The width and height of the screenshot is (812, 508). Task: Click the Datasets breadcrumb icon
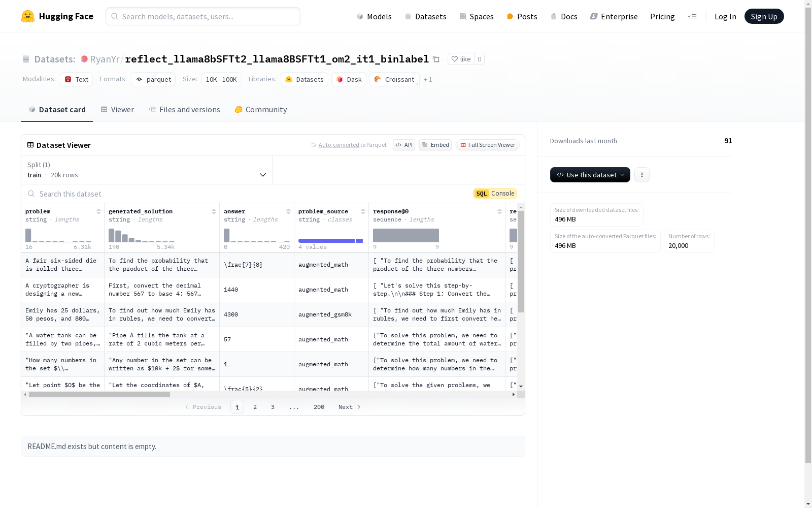point(26,59)
